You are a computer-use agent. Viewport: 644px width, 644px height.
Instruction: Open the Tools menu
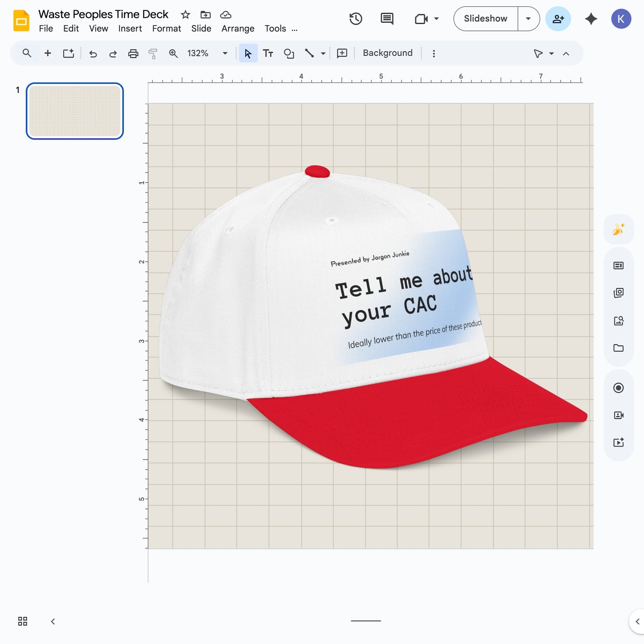275,28
